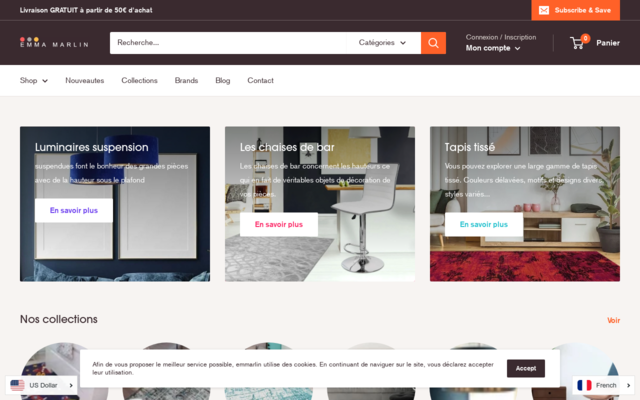The image size is (640, 400).
Task: Click the Voir link beside Nos collections
Action: [613, 320]
